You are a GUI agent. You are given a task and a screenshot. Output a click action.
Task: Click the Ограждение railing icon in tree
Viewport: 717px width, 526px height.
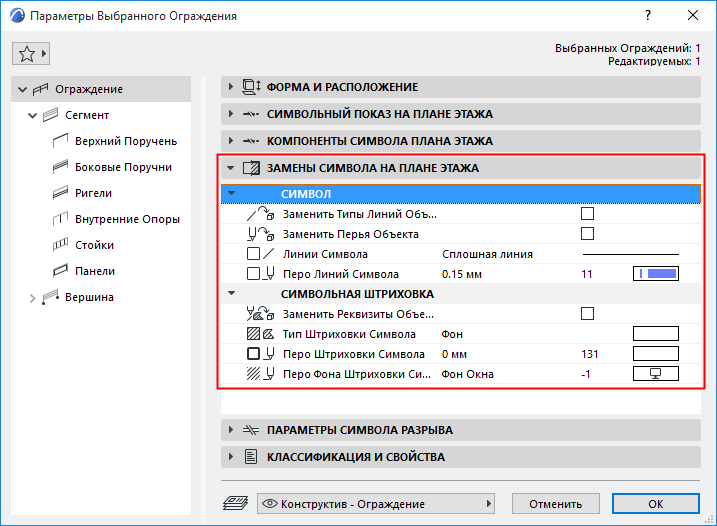pos(40,89)
